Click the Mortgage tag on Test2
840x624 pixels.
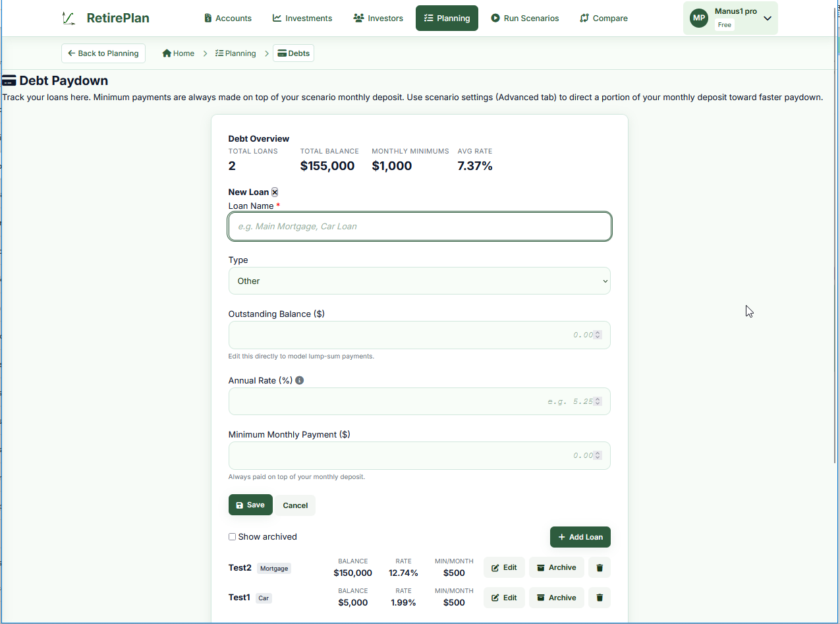[x=274, y=568]
